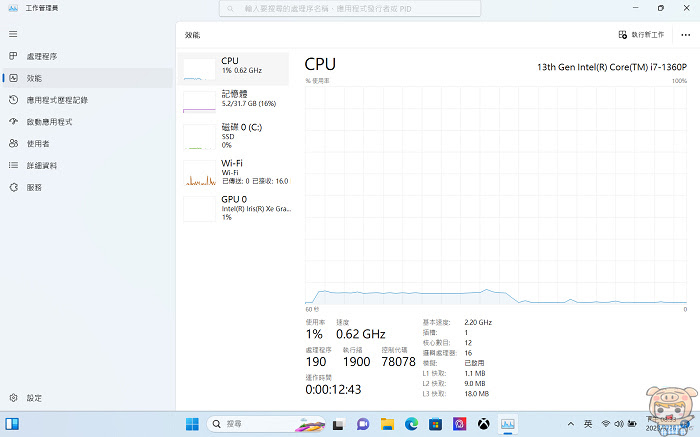Viewport: 700px width, 437px height.
Task: Click Task Manager icon on taskbar
Action: click(508, 424)
